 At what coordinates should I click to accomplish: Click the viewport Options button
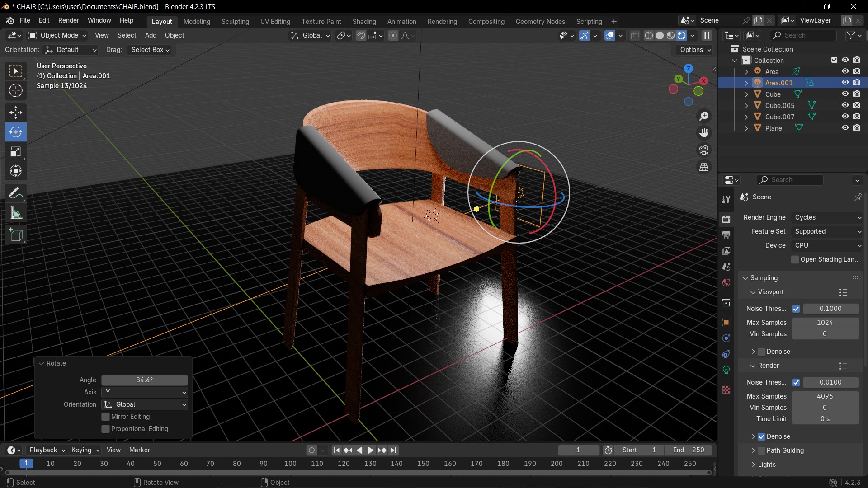point(695,50)
